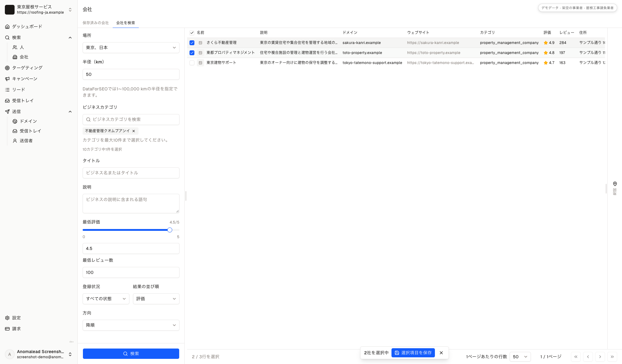This screenshot has width=622, height=364.
Task: Adjust the 最低評価 slider handle
Action: (170, 230)
